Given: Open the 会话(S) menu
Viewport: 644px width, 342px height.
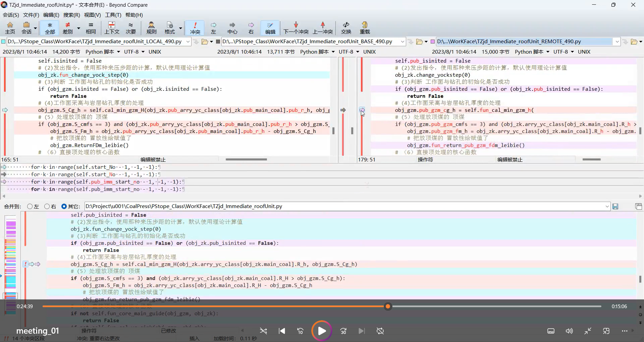Looking at the screenshot, I should [11, 15].
